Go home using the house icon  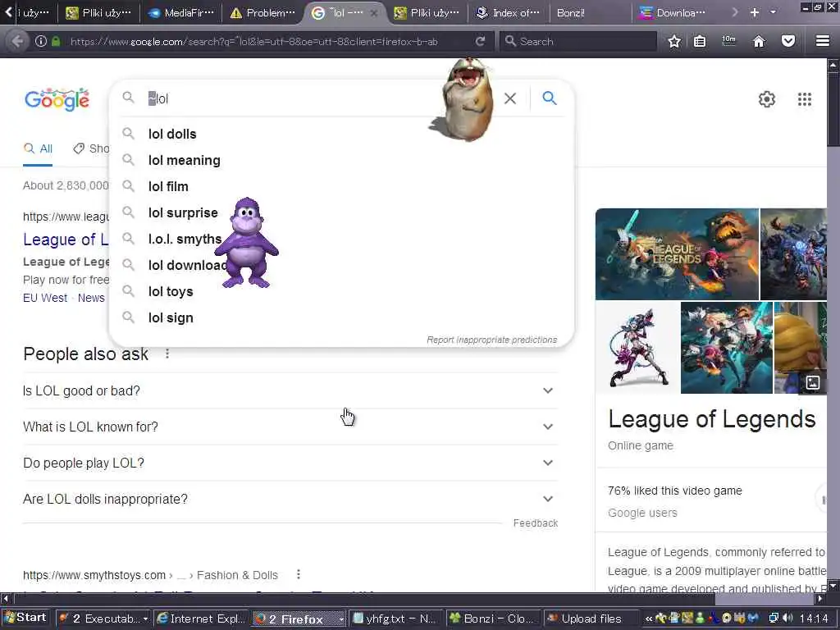(x=759, y=41)
